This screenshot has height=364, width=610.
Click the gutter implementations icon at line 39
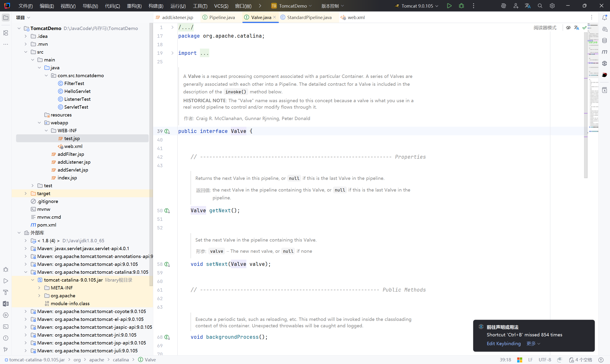coord(167,131)
